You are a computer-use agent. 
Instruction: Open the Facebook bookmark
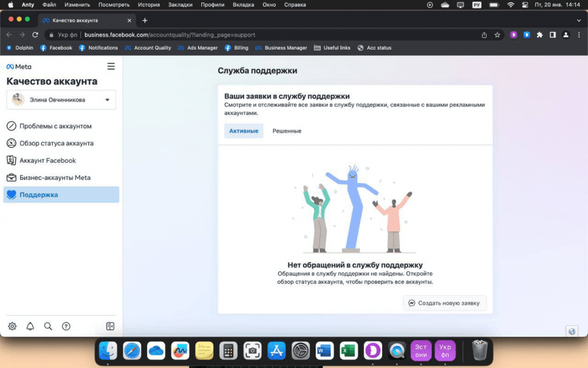point(56,48)
